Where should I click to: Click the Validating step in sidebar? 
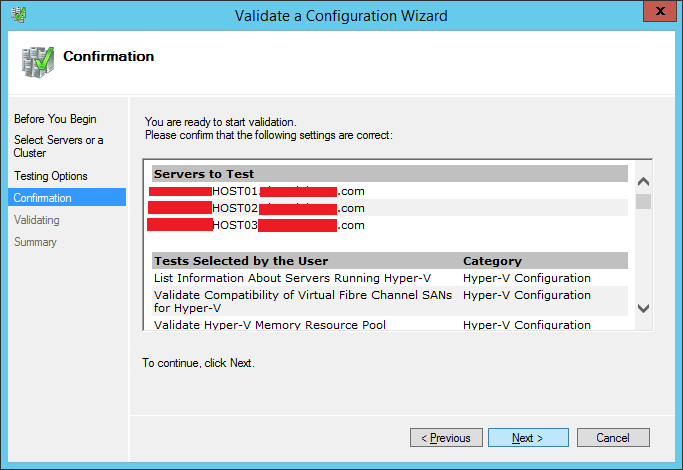(37, 220)
